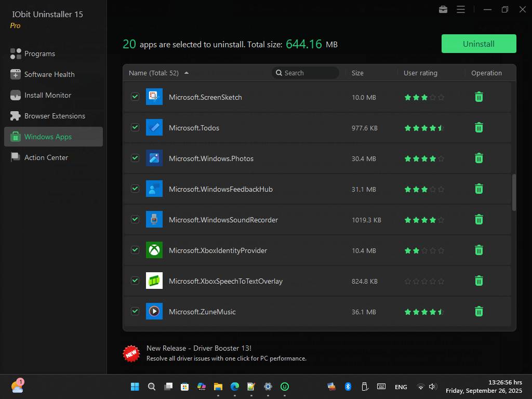Screen dimensions: 532x399
Task: Delete Microsoft.ScreenSketch with its trash icon
Action: pos(478,97)
